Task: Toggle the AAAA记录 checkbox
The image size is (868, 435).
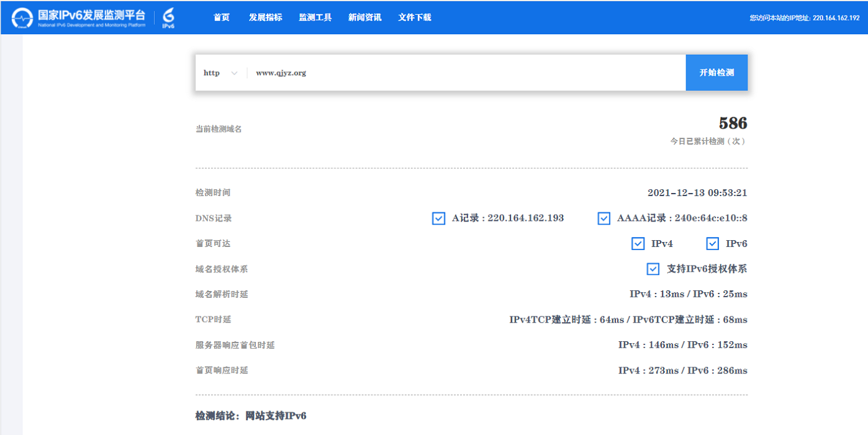Action: point(604,218)
